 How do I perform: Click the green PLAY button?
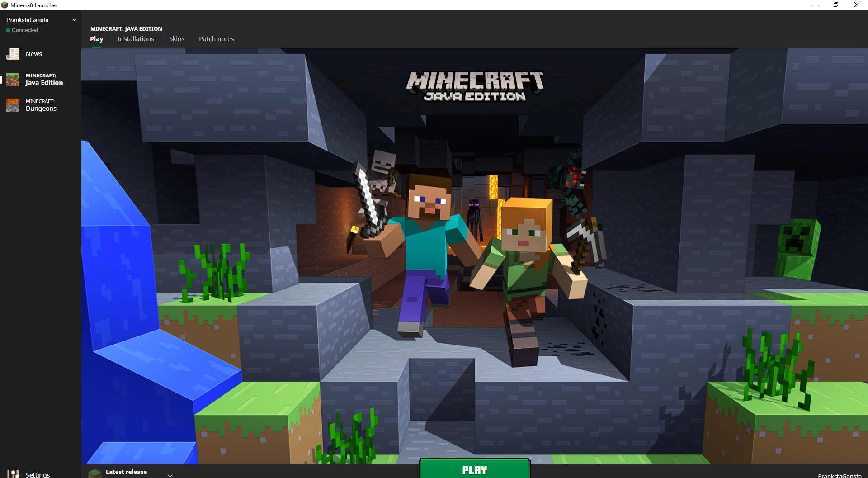pos(475,469)
